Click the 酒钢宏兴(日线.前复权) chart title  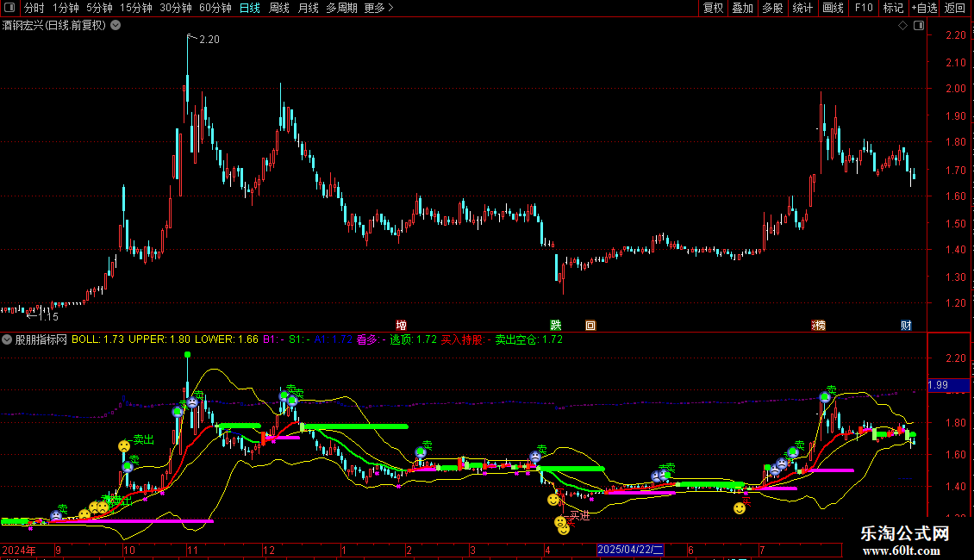pos(54,26)
